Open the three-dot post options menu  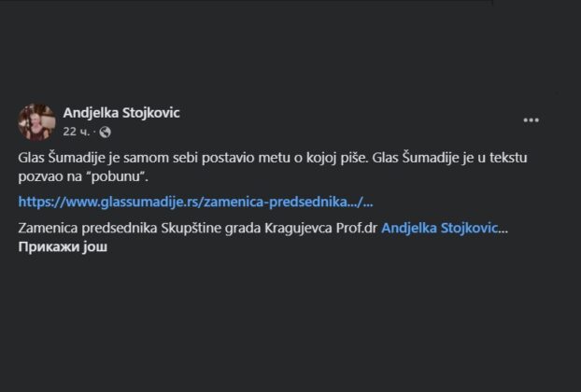[531, 120]
